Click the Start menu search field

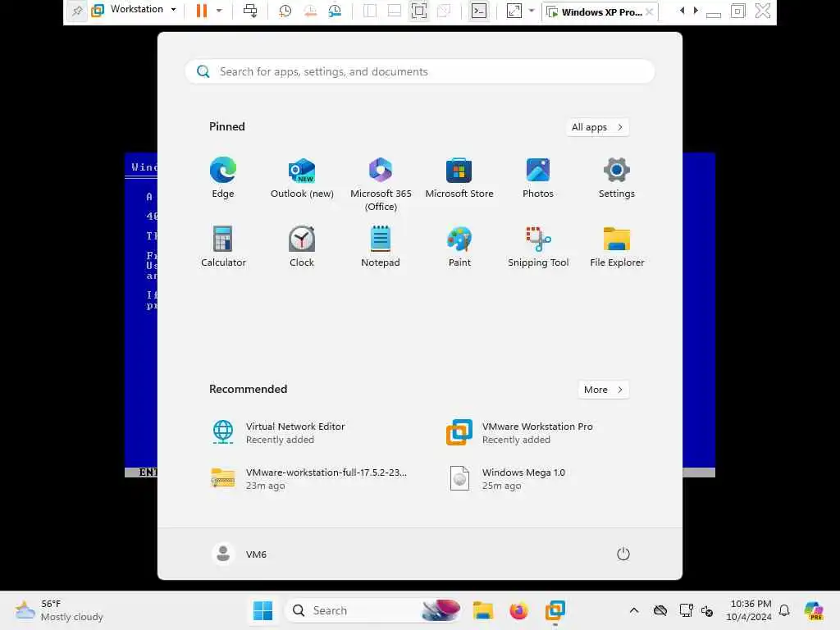tap(419, 71)
